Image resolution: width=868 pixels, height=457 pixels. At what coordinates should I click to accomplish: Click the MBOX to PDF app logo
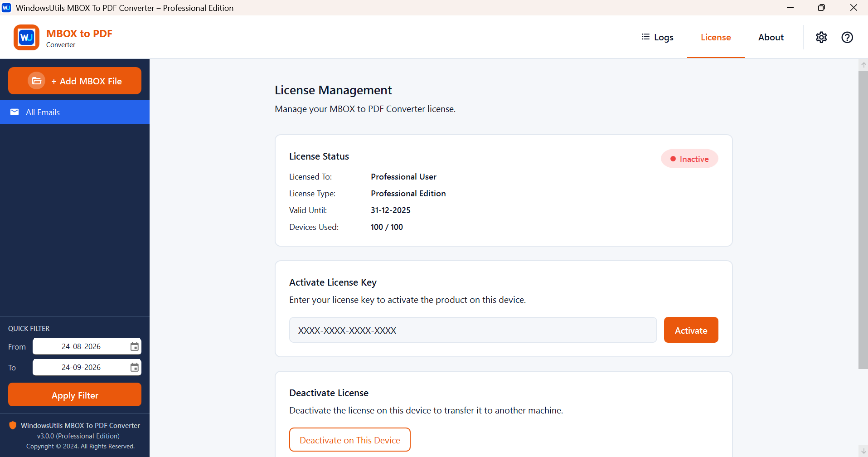(x=26, y=37)
